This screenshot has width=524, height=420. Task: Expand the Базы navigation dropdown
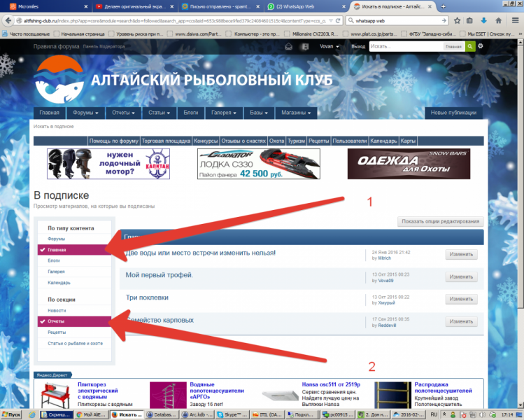pyautogui.click(x=259, y=113)
